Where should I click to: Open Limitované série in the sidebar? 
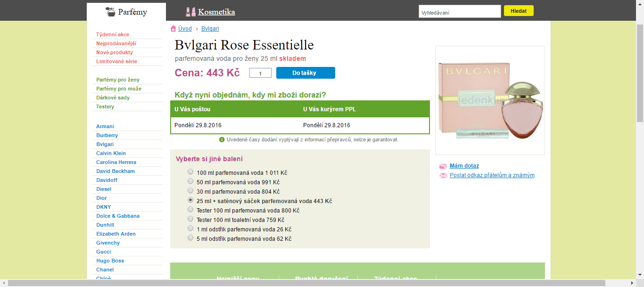tap(116, 61)
